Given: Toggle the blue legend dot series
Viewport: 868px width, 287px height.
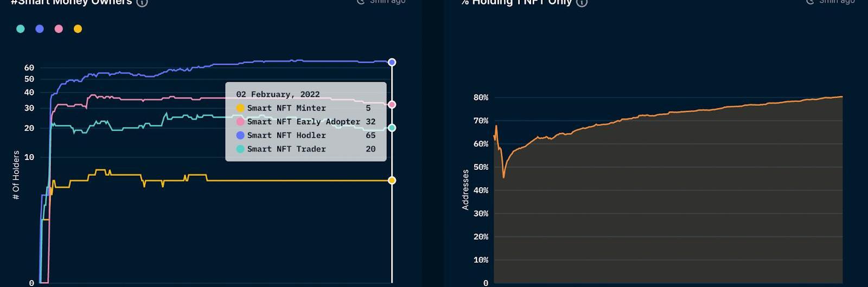Looking at the screenshot, I should 40,29.
